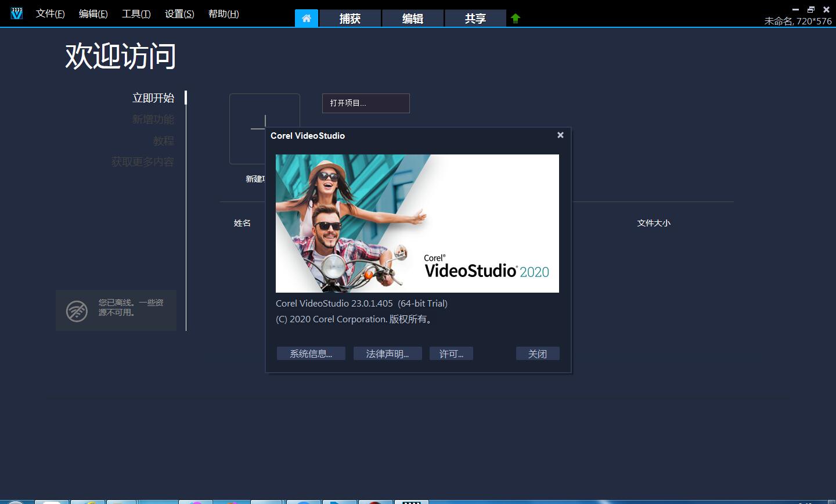Close the Corel VideoStudio about dialog
Viewport: 836px width, 504px height.
(x=560, y=135)
